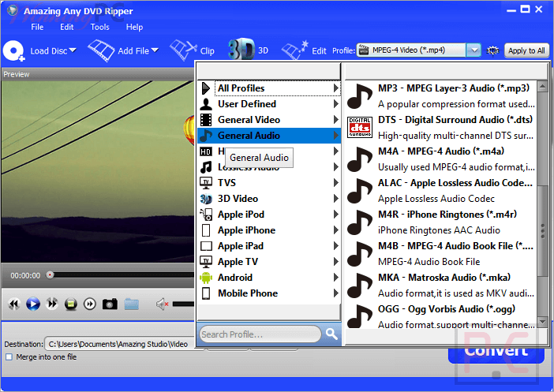The width and height of the screenshot is (554, 392).
Task: Click the fast forward button
Action: [52, 304]
